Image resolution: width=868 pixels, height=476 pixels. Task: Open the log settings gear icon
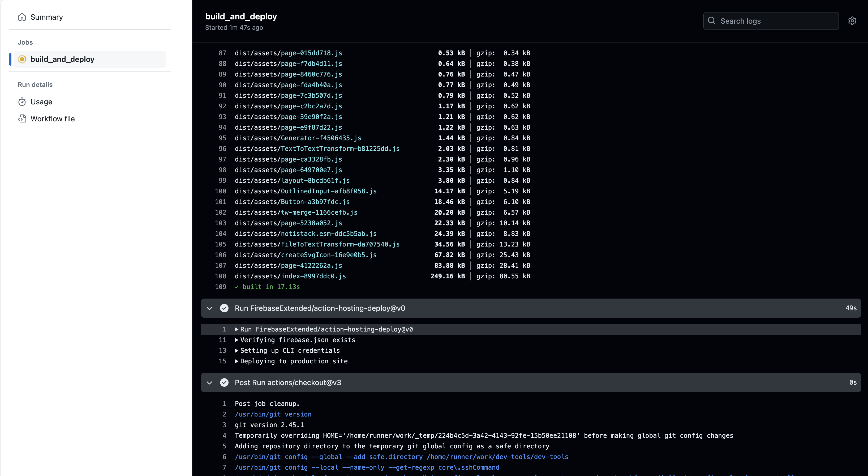852,21
